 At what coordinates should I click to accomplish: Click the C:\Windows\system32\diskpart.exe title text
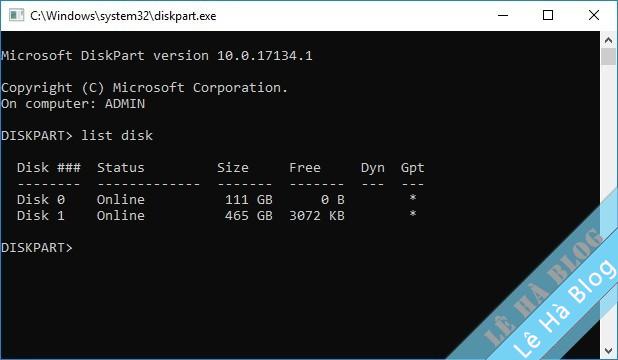tap(123, 16)
